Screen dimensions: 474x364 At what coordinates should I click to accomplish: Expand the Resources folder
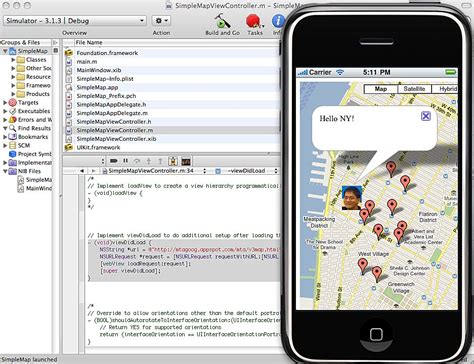coord(13,77)
